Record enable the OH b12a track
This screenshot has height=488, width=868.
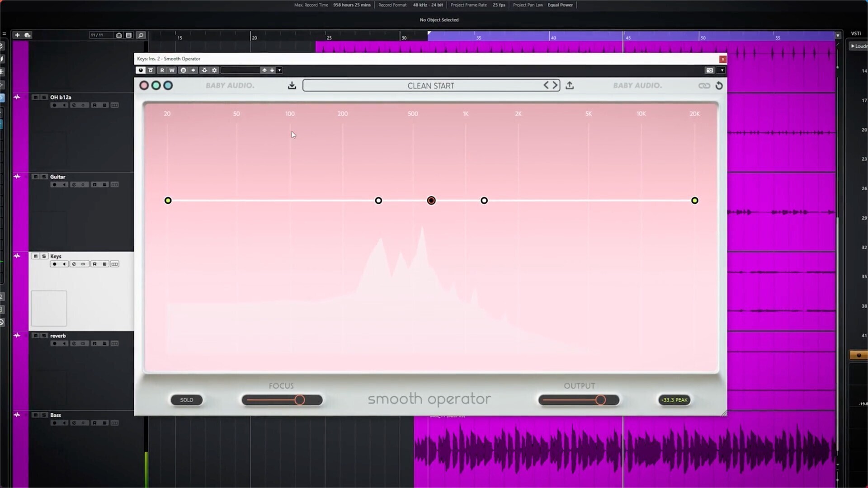(54, 105)
